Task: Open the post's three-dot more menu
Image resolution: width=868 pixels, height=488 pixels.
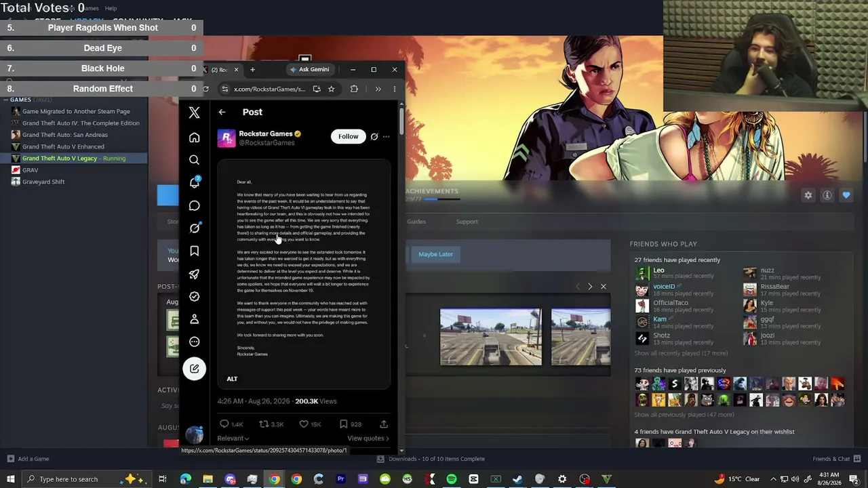Action: 386,136
